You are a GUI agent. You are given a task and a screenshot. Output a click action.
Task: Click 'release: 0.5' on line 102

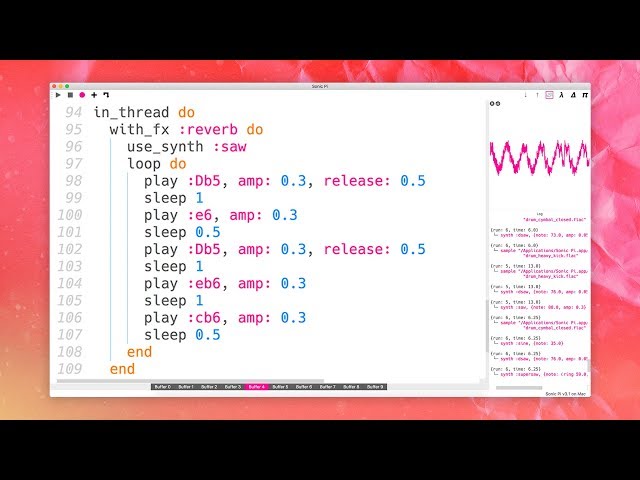click(x=375, y=249)
